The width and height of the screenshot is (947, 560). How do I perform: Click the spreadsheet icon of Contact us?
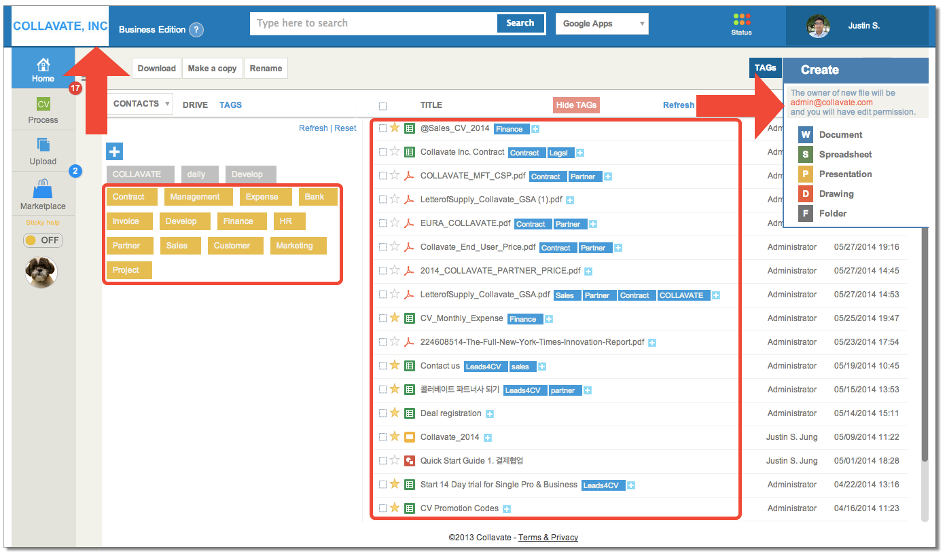[410, 366]
